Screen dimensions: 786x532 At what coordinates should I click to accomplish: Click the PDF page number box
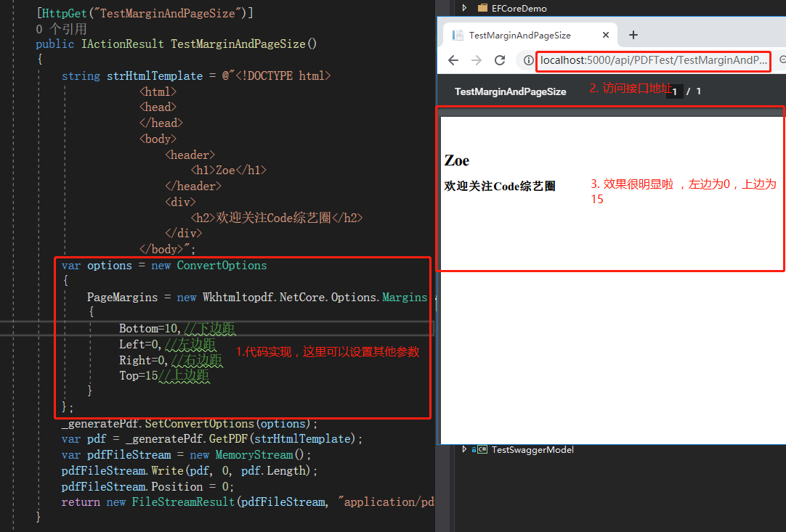click(675, 91)
